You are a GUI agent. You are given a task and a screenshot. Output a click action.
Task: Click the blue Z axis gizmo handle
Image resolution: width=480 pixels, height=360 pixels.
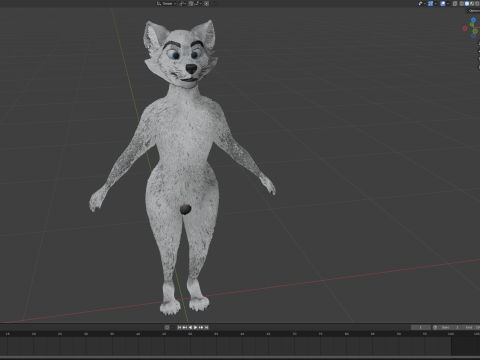point(473,20)
